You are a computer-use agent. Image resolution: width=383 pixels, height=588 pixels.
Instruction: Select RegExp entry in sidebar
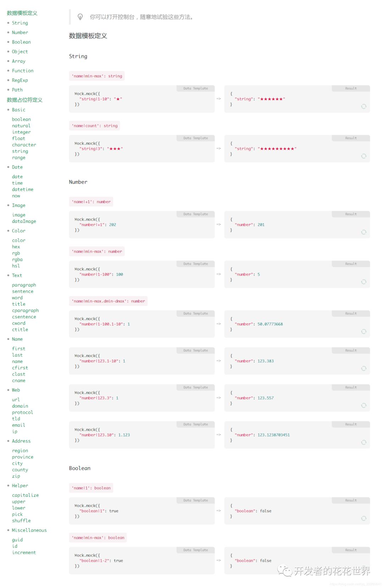(x=20, y=80)
